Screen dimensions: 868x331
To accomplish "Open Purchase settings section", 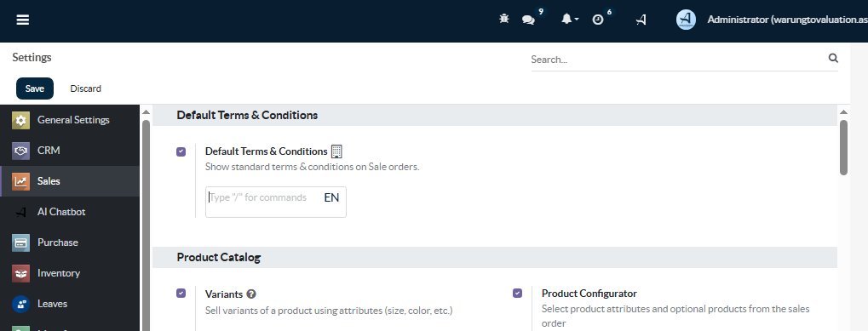I will pyautogui.click(x=70, y=243).
